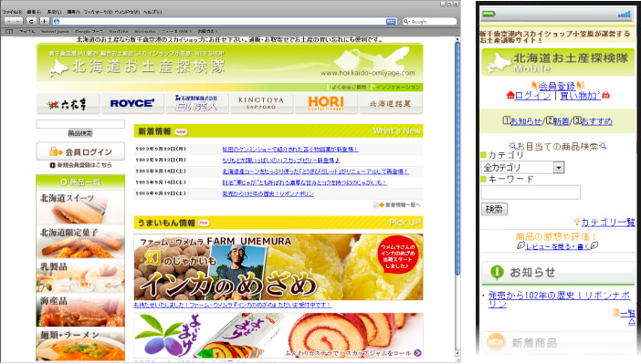
Task: Click the browser vertical scrollbar
Action: pyautogui.click(x=457, y=160)
